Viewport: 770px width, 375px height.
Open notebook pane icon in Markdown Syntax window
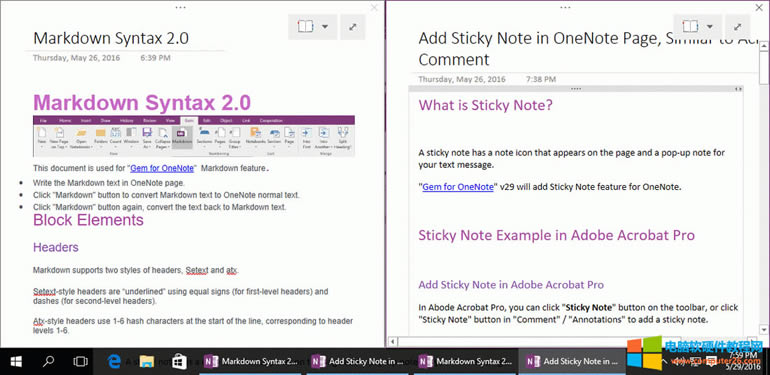[305, 27]
